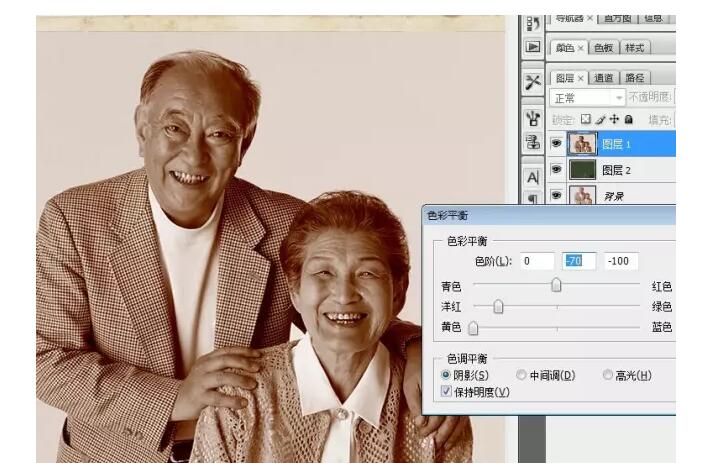Viewport: 706px width, 463px height.
Task: Close the 颜色 tab with its x
Action: (x=581, y=48)
